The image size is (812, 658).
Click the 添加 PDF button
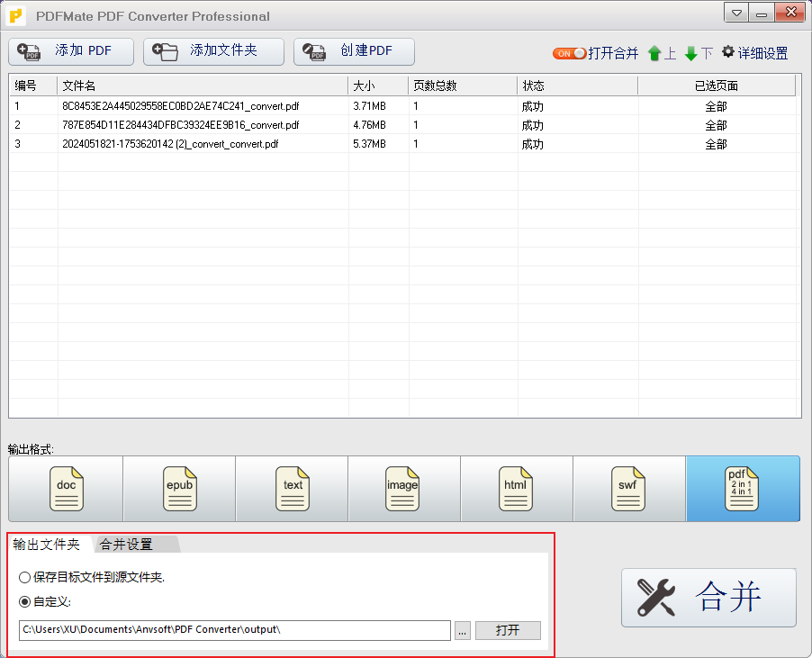[x=71, y=51]
